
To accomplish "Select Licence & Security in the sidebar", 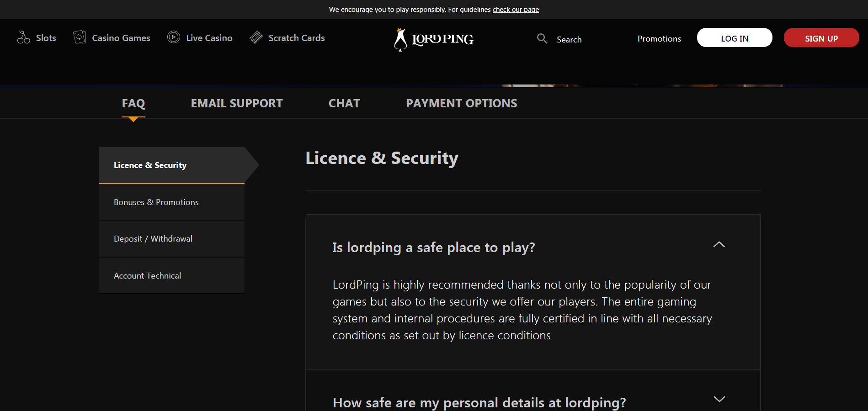I will pos(171,165).
